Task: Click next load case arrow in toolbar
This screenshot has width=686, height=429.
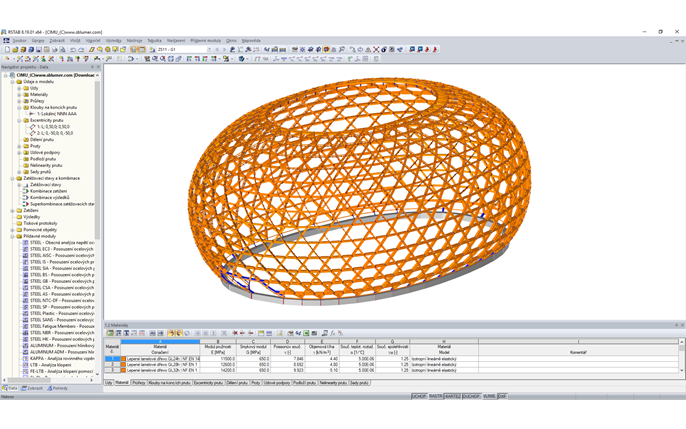Action: coord(224,50)
